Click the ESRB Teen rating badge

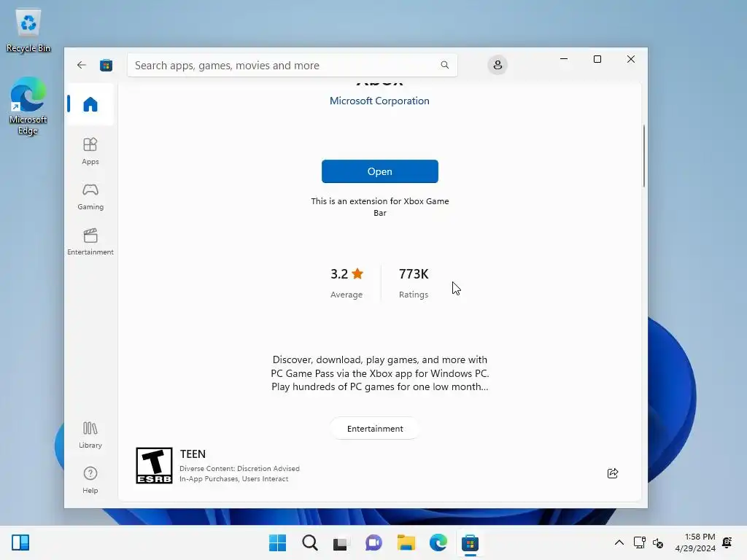coord(154,466)
